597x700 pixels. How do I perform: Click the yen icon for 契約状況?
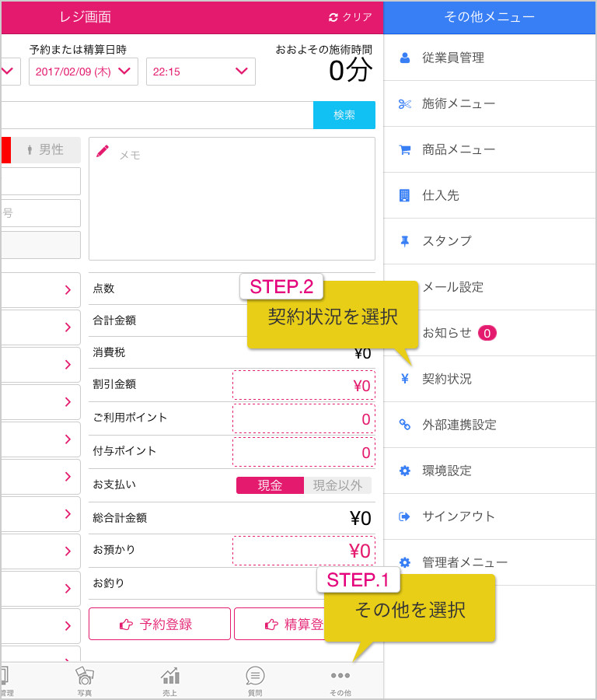(405, 379)
